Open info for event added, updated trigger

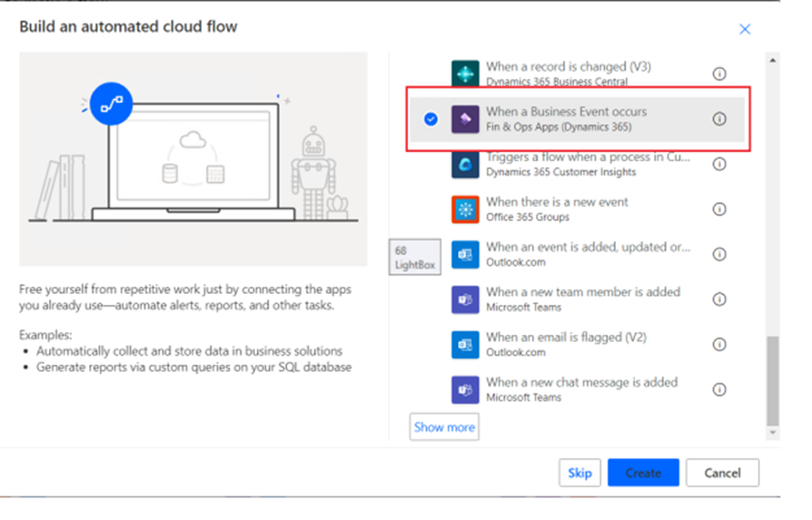719,254
